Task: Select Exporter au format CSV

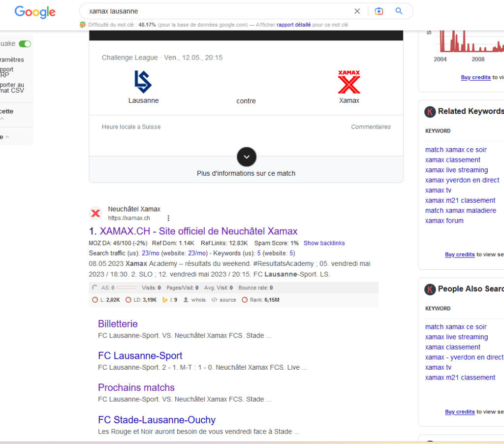Action: click(x=12, y=87)
